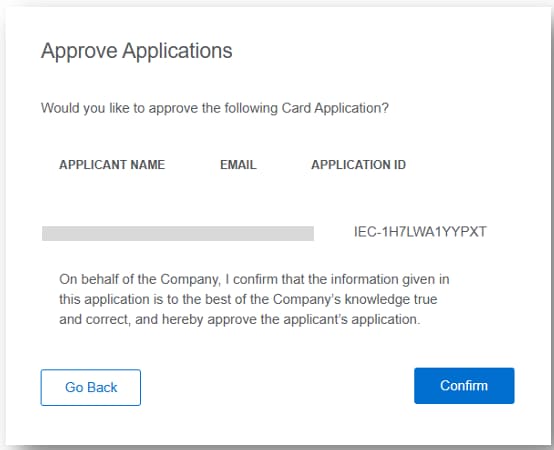The image size is (554, 450).
Task: Click 'information given in' within the declaration
Action: coord(390,279)
